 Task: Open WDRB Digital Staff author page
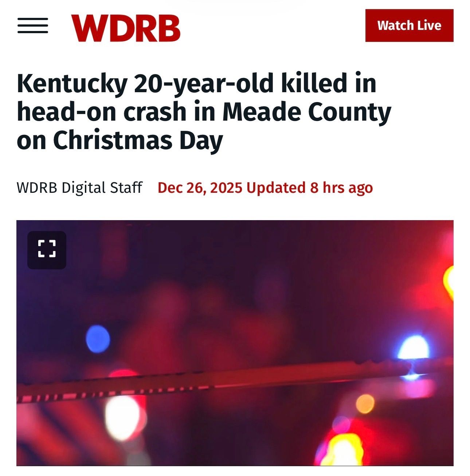tap(79, 188)
